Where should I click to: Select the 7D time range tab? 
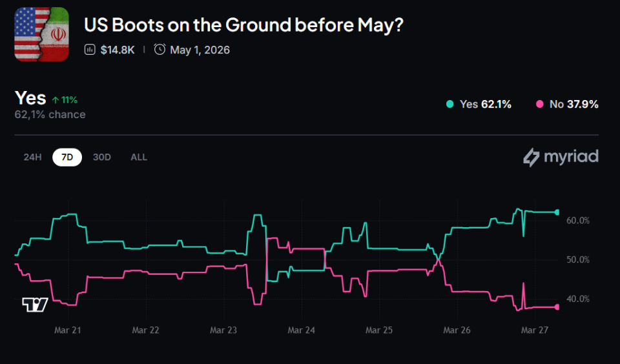pyautogui.click(x=67, y=157)
